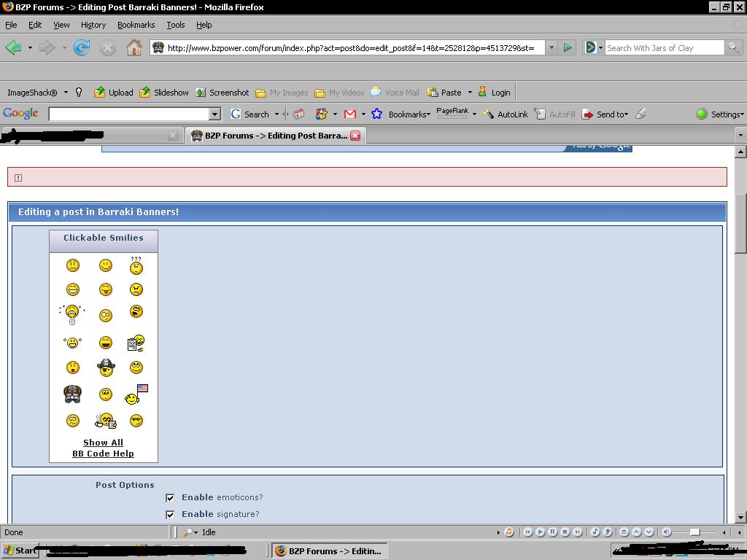
Task: Close the BZP Forums tab
Action: 355,135
